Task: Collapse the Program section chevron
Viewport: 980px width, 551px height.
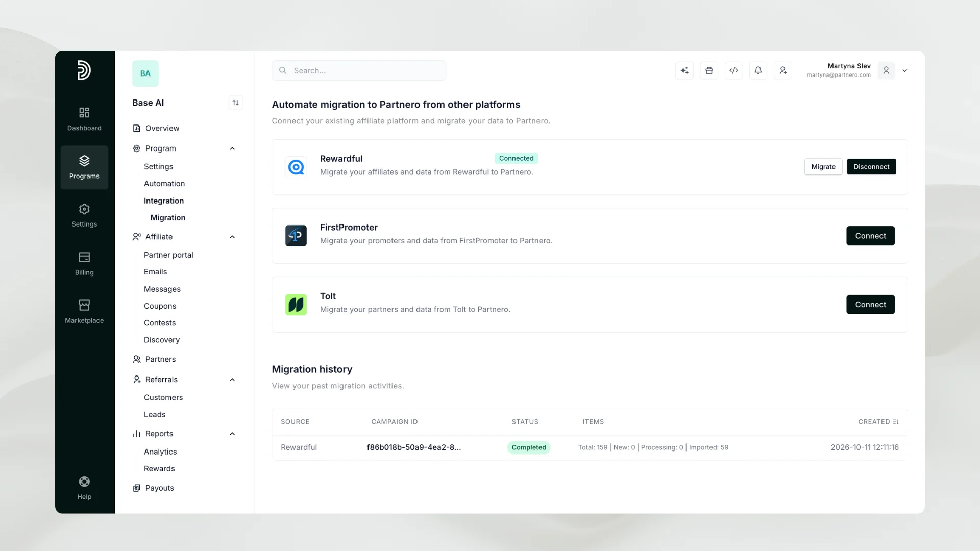Action: [232, 148]
